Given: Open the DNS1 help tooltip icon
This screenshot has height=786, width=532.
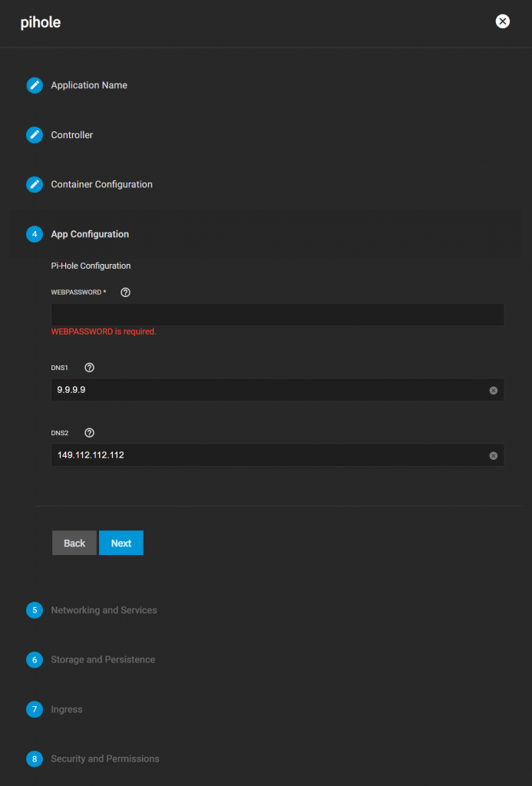Looking at the screenshot, I should click(89, 368).
